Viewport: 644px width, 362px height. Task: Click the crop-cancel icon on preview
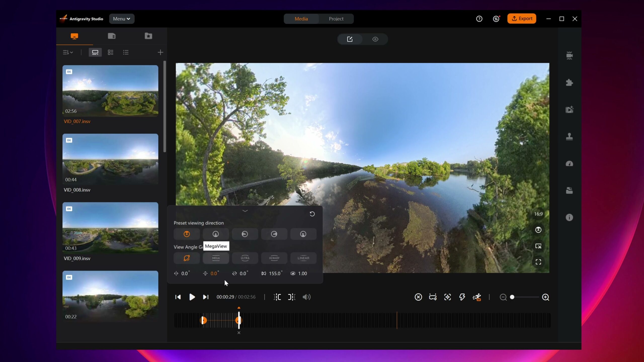click(538, 246)
